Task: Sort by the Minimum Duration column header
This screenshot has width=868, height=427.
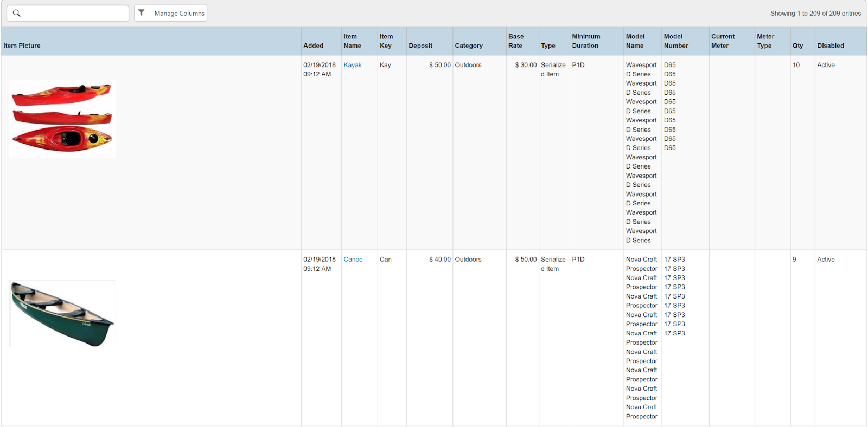Action: (x=586, y=41)
